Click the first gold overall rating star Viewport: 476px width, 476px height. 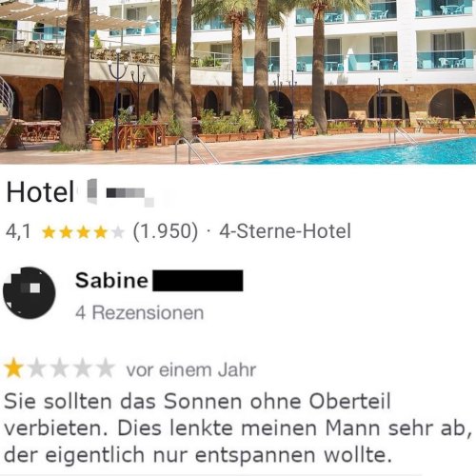pyautogui.click(x=49, y=232)
